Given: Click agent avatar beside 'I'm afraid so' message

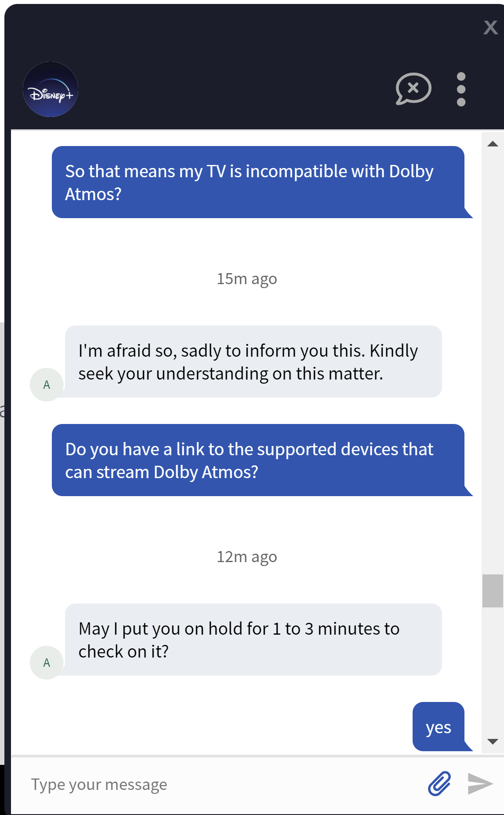Looking at the screenshot, I should point(47,385).
